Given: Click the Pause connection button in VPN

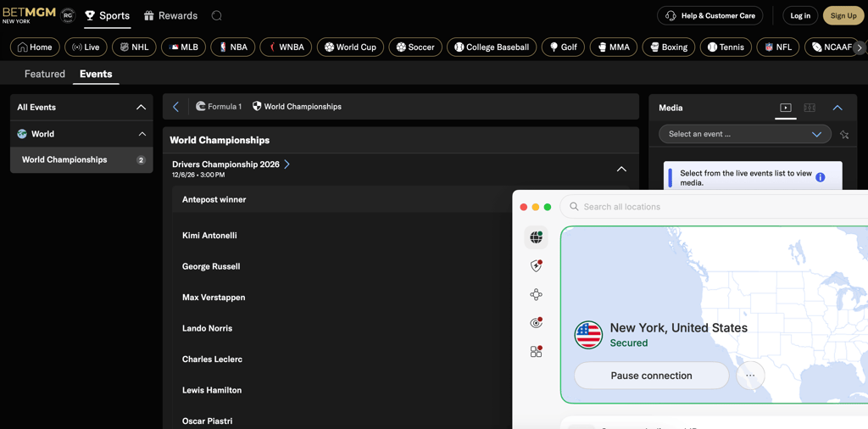Looking at the screenshot, I should point(652,376).
